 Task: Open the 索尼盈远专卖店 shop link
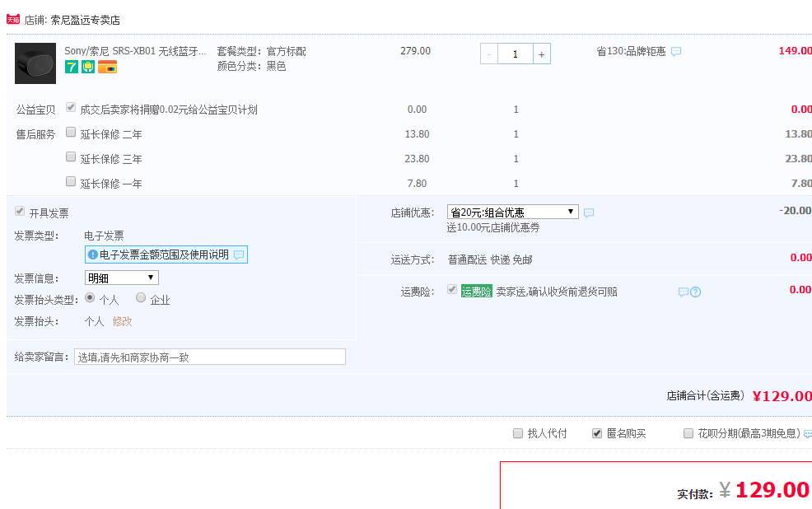(86, 21)
